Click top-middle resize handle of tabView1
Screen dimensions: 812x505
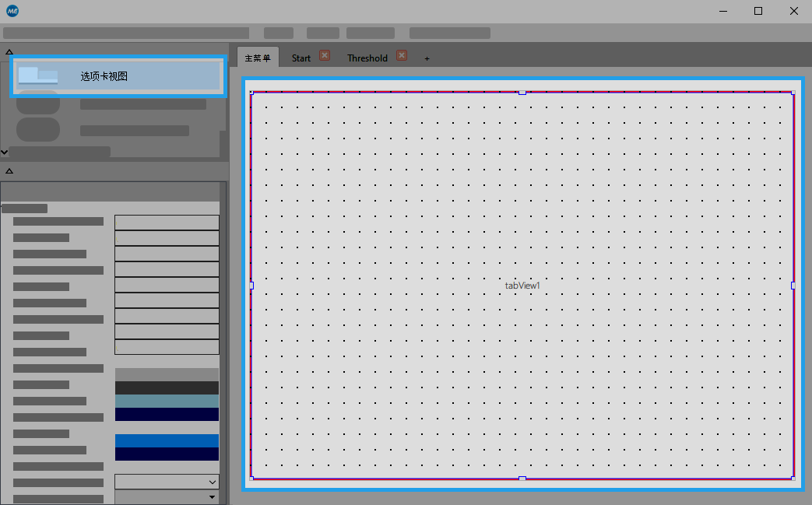tap(522, 92)
